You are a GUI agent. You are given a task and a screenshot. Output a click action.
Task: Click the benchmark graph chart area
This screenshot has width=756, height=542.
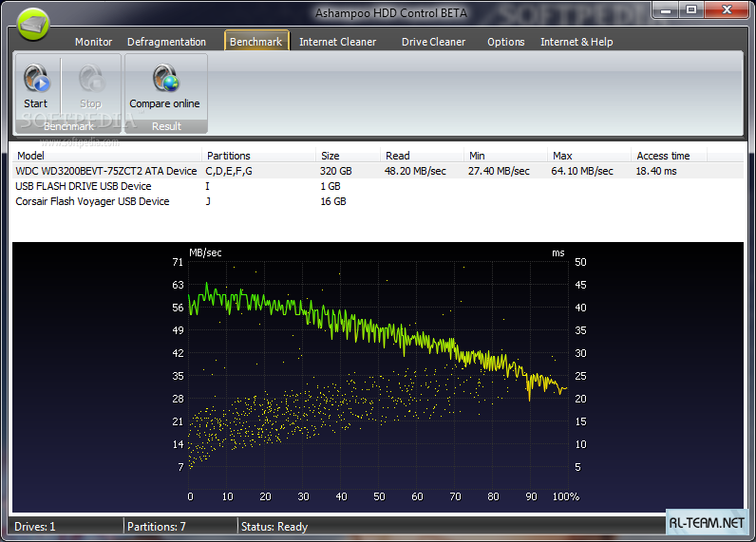click(x=377, y=377)
